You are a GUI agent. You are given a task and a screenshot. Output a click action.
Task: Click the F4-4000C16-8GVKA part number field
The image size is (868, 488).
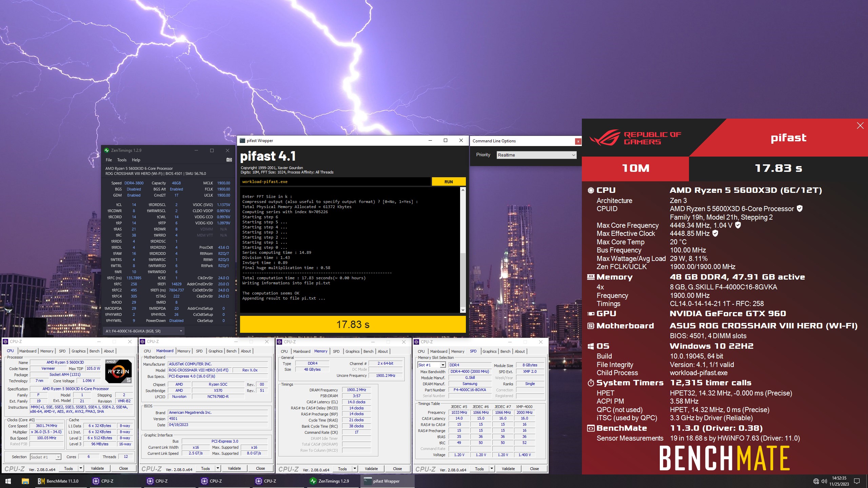point(470,390)
